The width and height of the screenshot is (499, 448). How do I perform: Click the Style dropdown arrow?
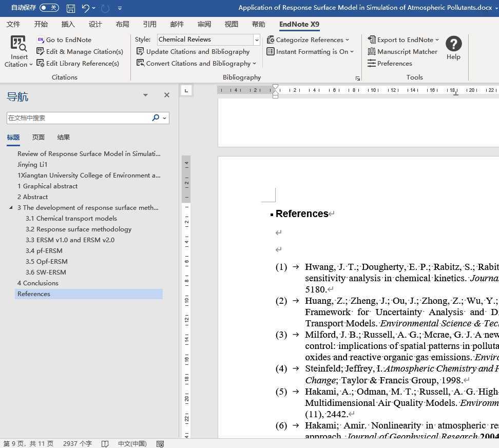(257, 40)
